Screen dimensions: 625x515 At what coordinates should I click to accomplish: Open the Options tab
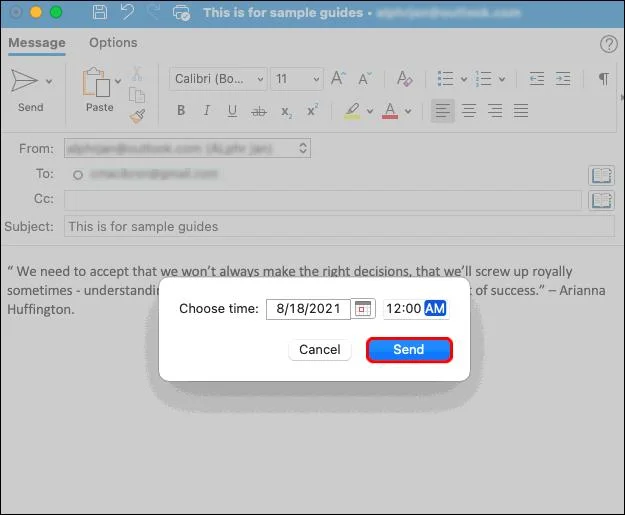[x=113, y=43]
